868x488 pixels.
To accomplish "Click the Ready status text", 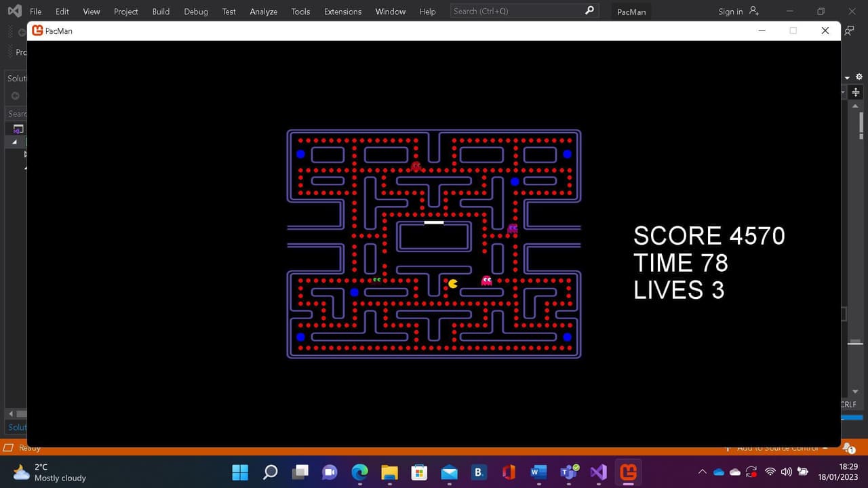I will tap(30, 448).
